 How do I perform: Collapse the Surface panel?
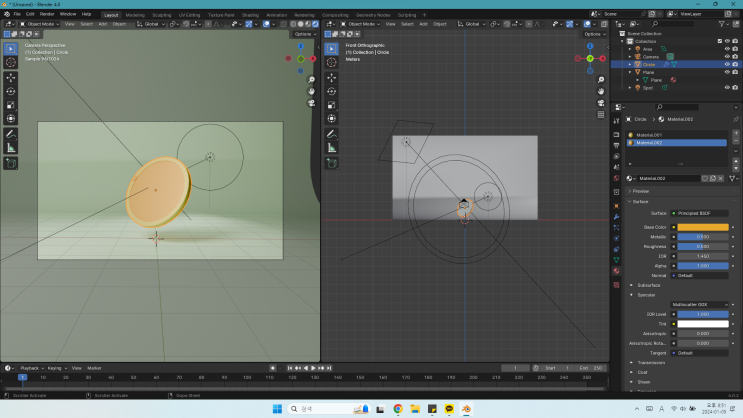point(640,201)
